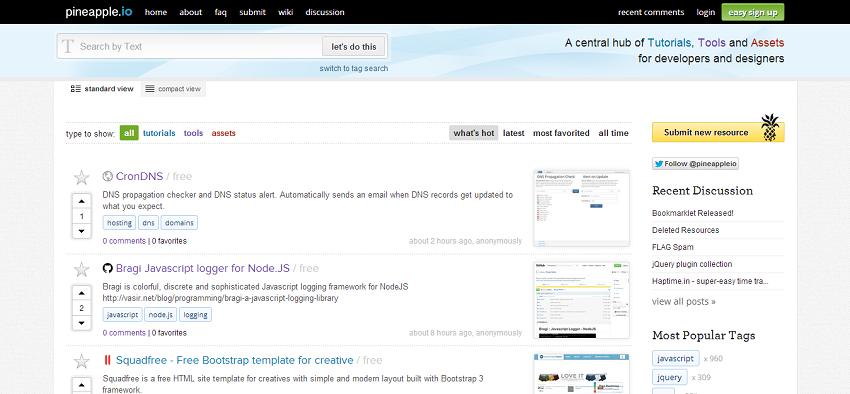Upvote the Bragi Javascript logger entry

(x=81, y=294)
